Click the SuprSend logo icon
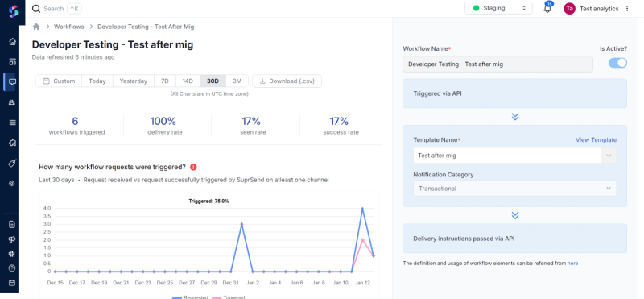The height and width of the screenshot is (299, 644). (13, 11)
